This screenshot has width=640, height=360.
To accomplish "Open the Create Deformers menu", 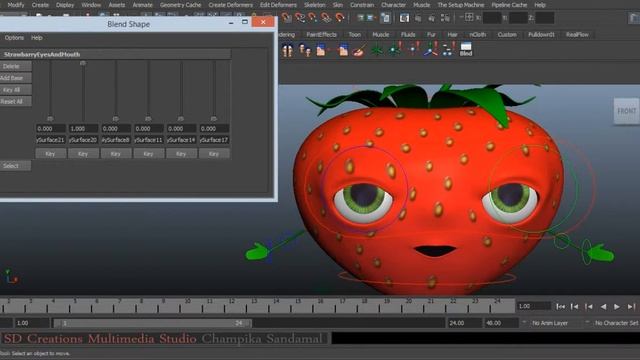I will pos(231,5).
